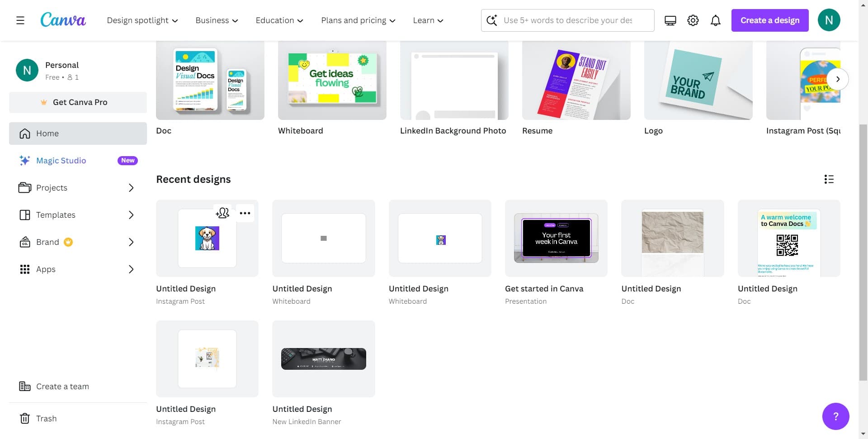The width and height of the screenshot is (868, 439).
Task: Click the Brand kit icon
Action: [25, 242]
